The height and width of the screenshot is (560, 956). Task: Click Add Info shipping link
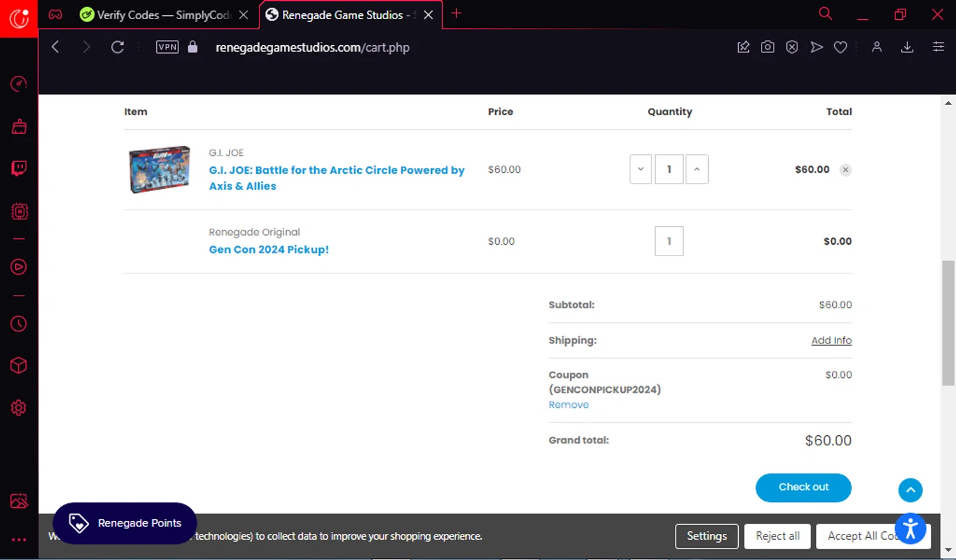coord(831,340)
